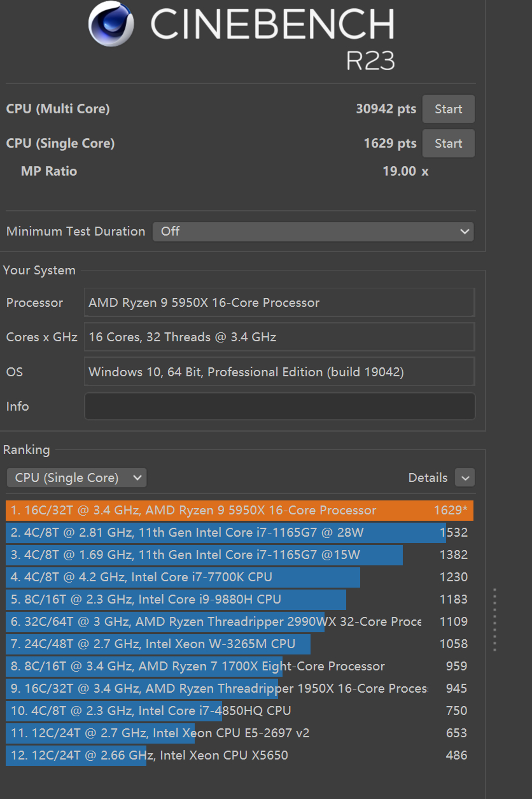Image resolution: width=532 pixels, height=799 pixels.
Task: Select the Ryzen 9 5950X ranking entry
Action: pyautogui.click(x=239, y=510)
